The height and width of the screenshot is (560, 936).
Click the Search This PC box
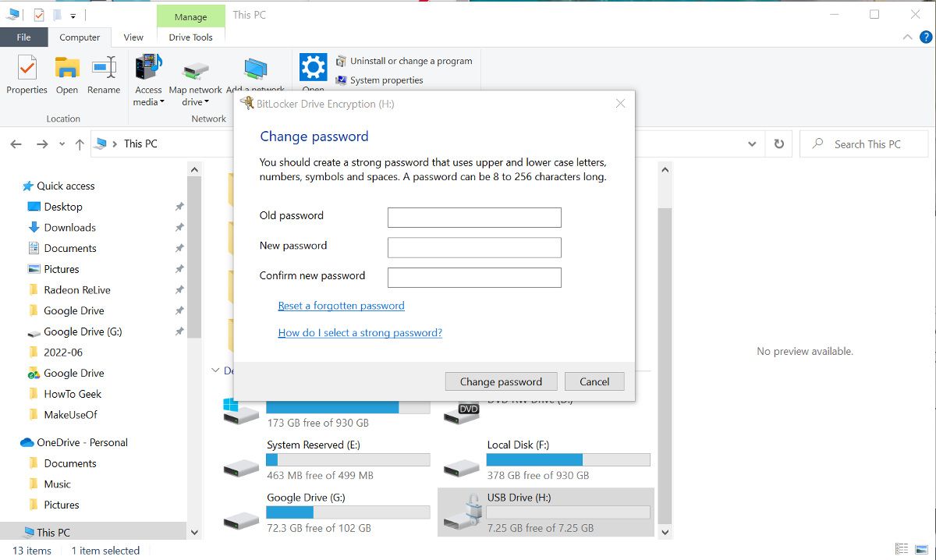(x=864, y=144)
